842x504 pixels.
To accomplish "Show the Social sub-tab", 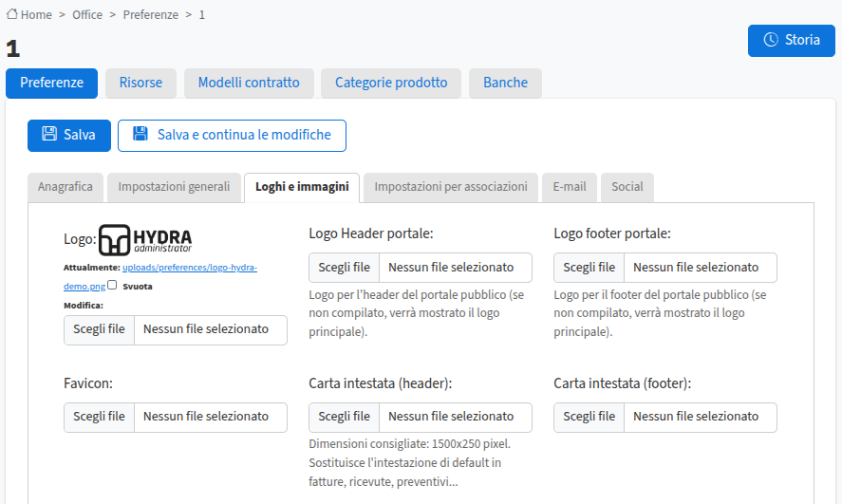I will 627,187.
